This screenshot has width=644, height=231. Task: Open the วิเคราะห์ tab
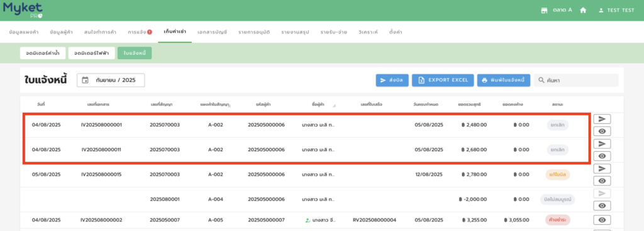[367, 32]
